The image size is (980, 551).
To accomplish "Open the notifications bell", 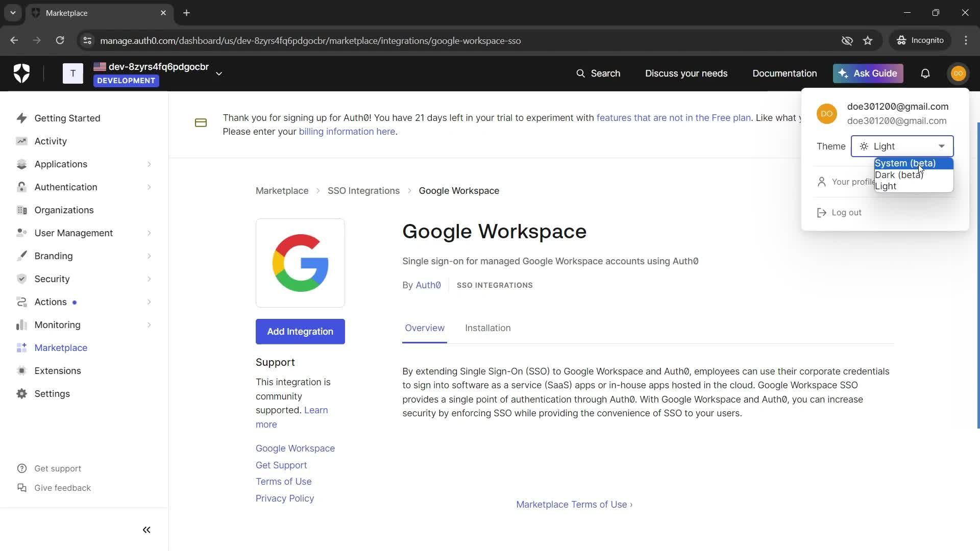I will (x=925, y=73).
